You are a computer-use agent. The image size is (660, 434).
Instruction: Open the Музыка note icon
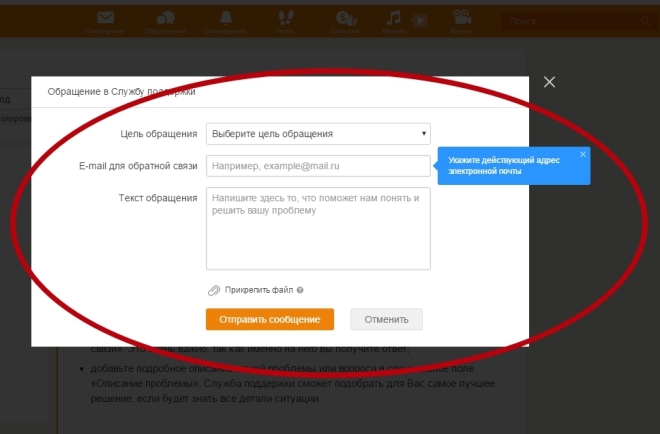394,18
